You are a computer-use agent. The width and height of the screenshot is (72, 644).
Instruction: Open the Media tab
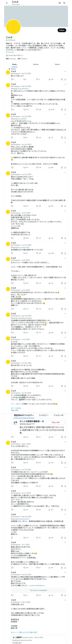point(57,65)
